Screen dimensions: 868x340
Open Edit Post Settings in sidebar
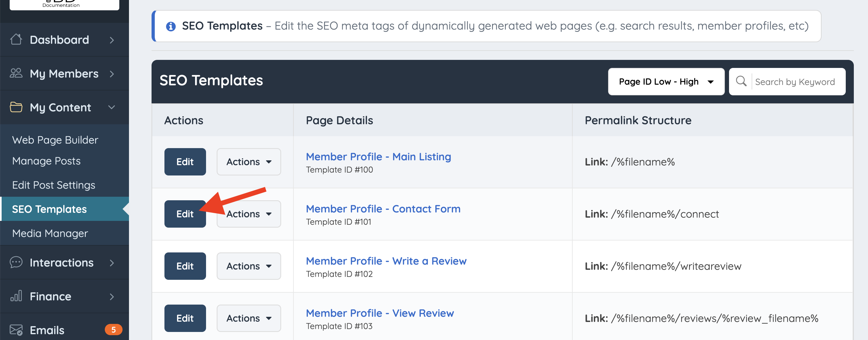pyautogui.click(x=54, y=185)
